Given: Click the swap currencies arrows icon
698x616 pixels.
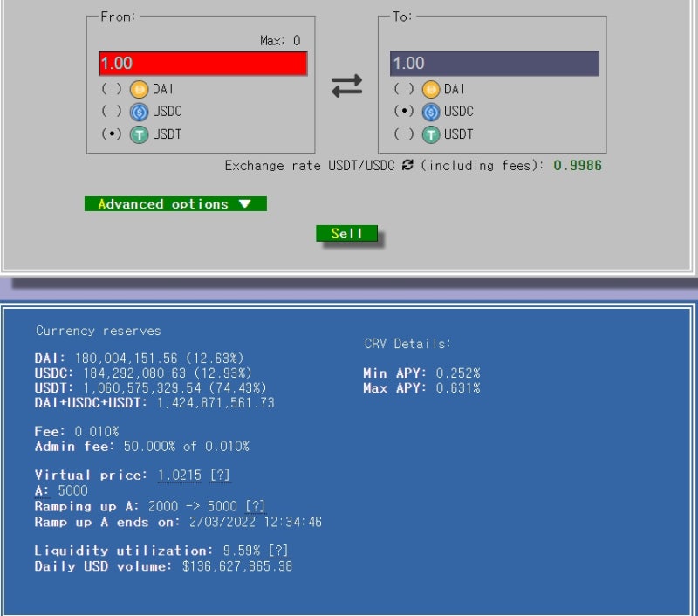Looking at the screenshot, I should coord(346,86).
